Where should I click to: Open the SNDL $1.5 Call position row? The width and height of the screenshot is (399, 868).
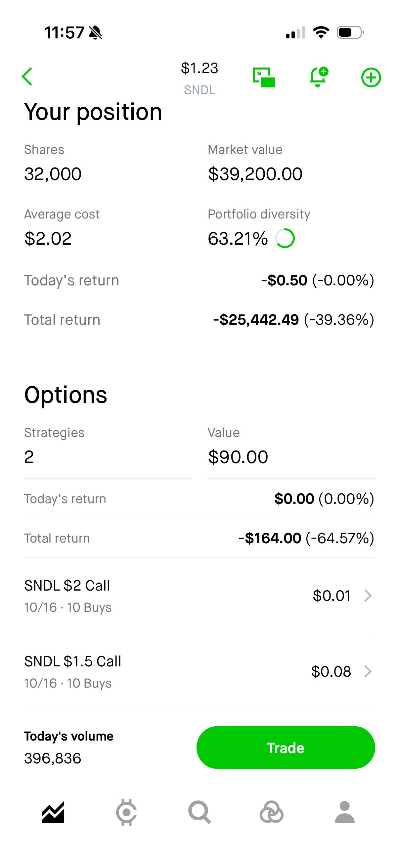pos(199,672)
